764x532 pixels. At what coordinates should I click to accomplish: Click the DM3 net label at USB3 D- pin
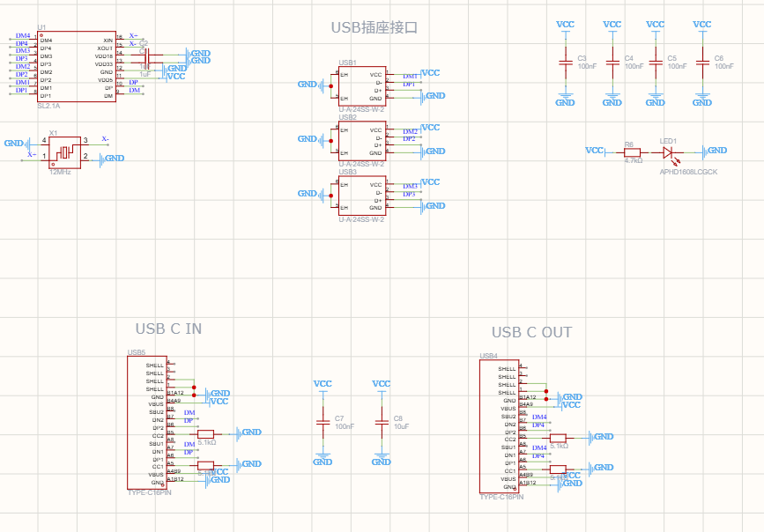tap(411, 186)
